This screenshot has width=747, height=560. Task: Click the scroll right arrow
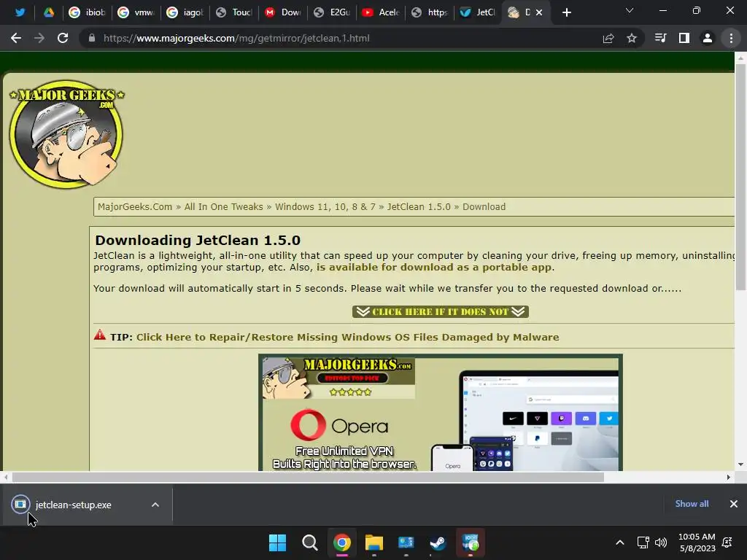[x=729, y=477]
